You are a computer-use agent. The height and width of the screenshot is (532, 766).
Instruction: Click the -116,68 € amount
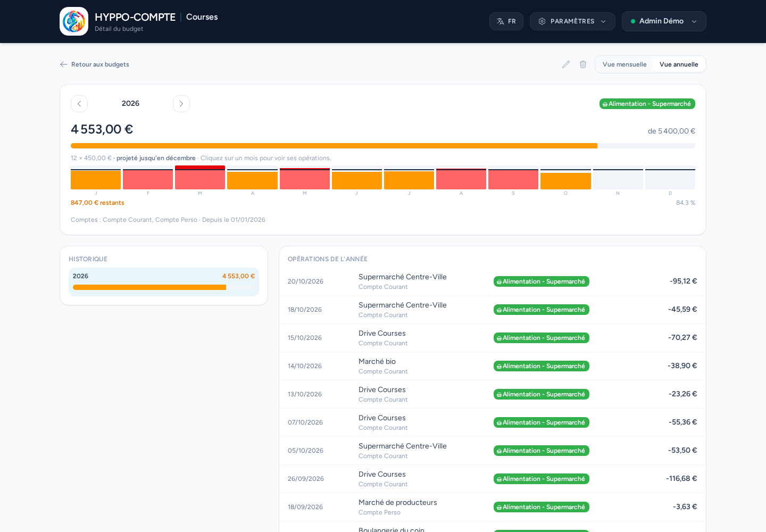(x=681, y=479)
